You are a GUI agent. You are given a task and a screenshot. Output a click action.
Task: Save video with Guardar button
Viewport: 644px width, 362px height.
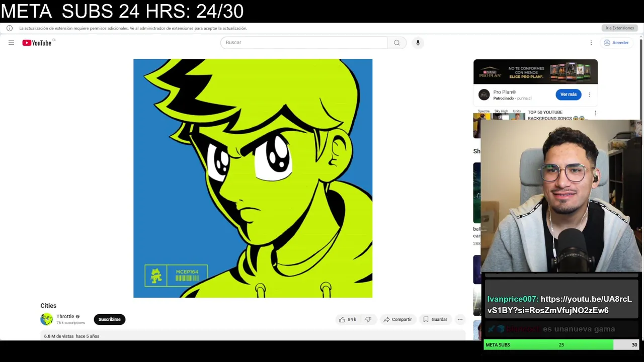tap(435, 319)
